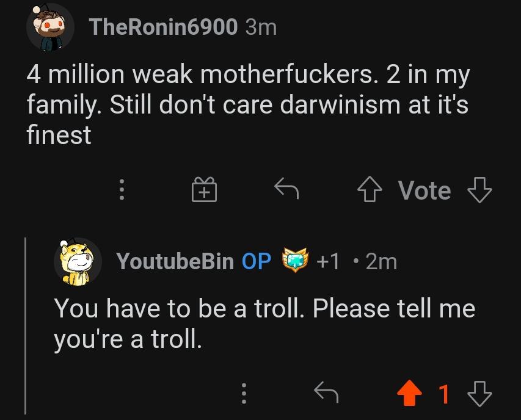Open the overflow menu on YoutubeBin's reply
The image size is (521, 420).
[x=244, y=393]
